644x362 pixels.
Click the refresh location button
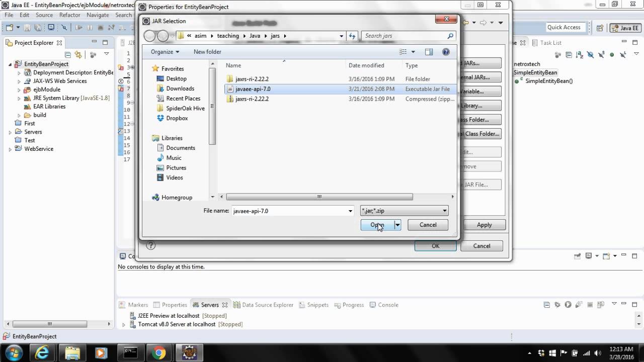tap(352, 36)
